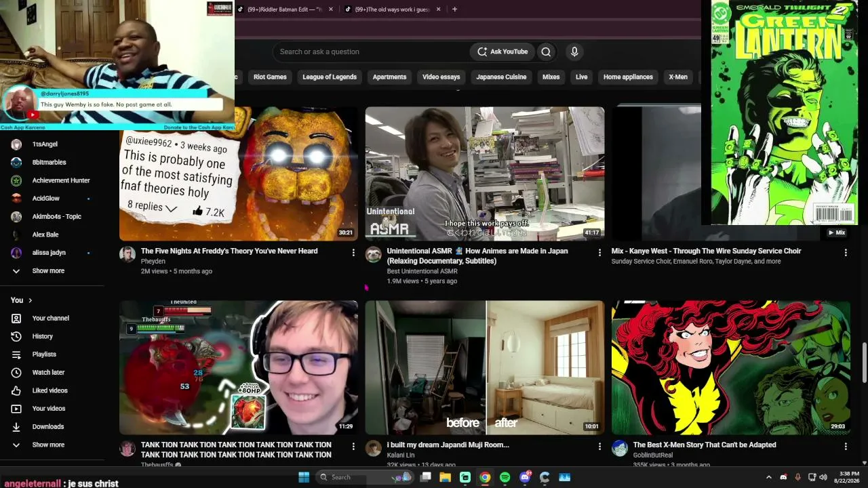Screen dimensions: 868x488
Task: Open Google Chrome from taskbar
Action: (485, 477)
